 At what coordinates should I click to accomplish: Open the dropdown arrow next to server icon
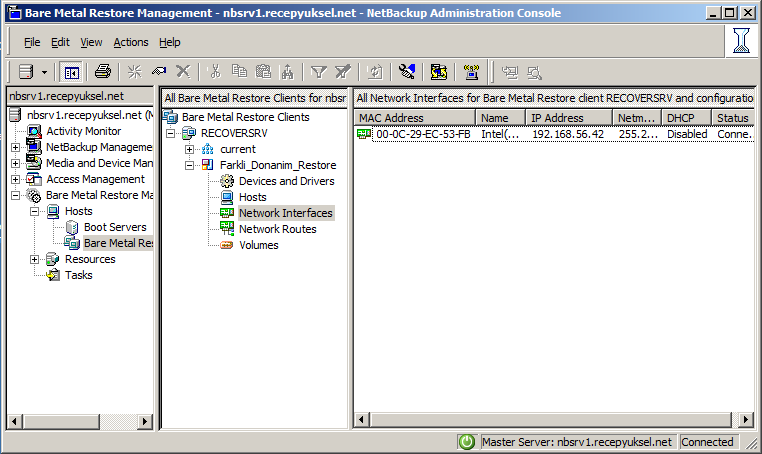click(44, 73)
